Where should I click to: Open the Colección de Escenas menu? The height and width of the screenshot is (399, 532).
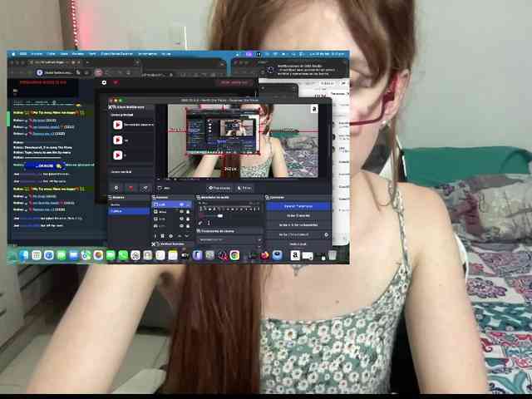[x=116, y=53]
